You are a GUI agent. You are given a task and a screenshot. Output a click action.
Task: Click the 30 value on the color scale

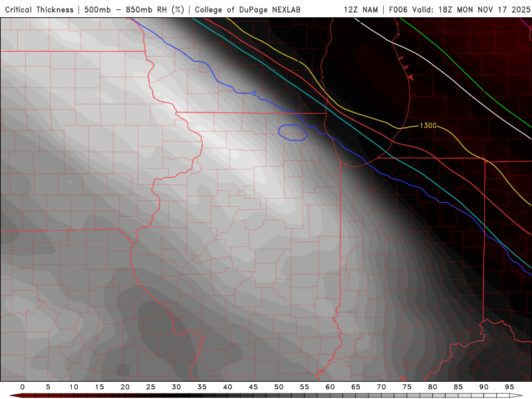(x=176, y=387)
